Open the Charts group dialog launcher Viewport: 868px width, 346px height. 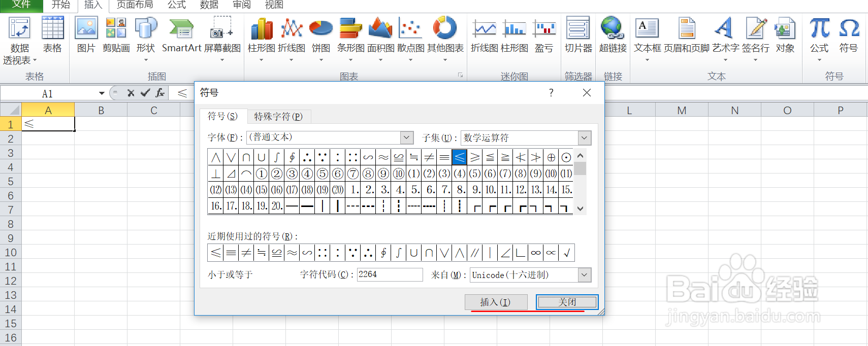click(x=461, y=75)
